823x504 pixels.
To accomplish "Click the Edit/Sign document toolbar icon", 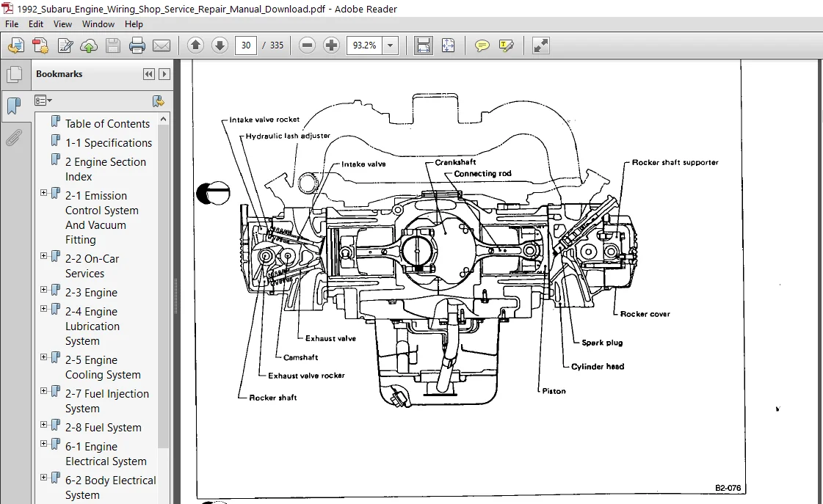I will click(65, 45).
